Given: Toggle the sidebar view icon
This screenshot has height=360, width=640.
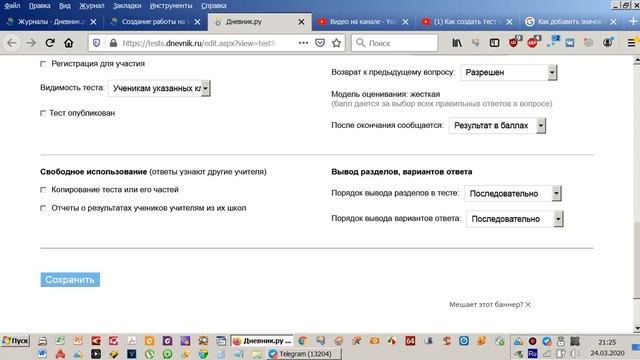Looking at the screenshot, I should pos(494,43).
